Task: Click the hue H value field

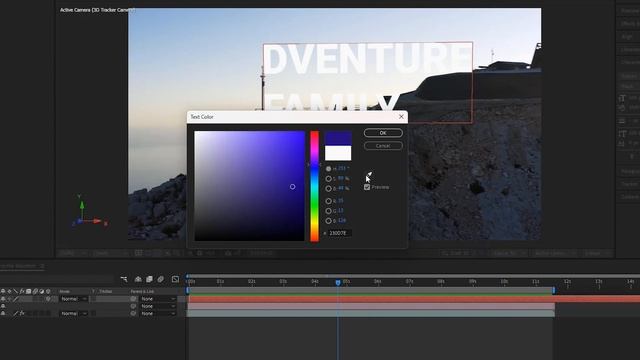Action: pos(341,169)
